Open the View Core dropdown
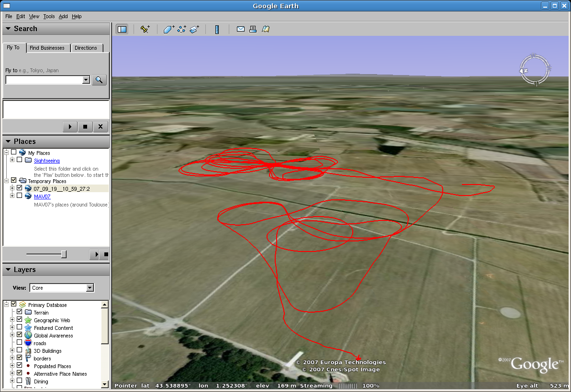The width and height of the screenshot is (571, 392). 90,288
